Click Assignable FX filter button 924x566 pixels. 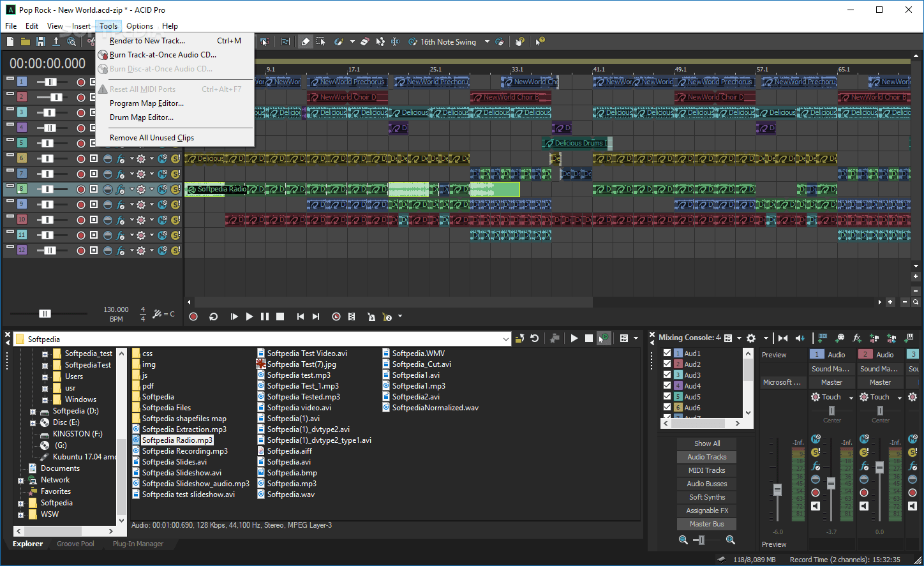pos(707,510)
